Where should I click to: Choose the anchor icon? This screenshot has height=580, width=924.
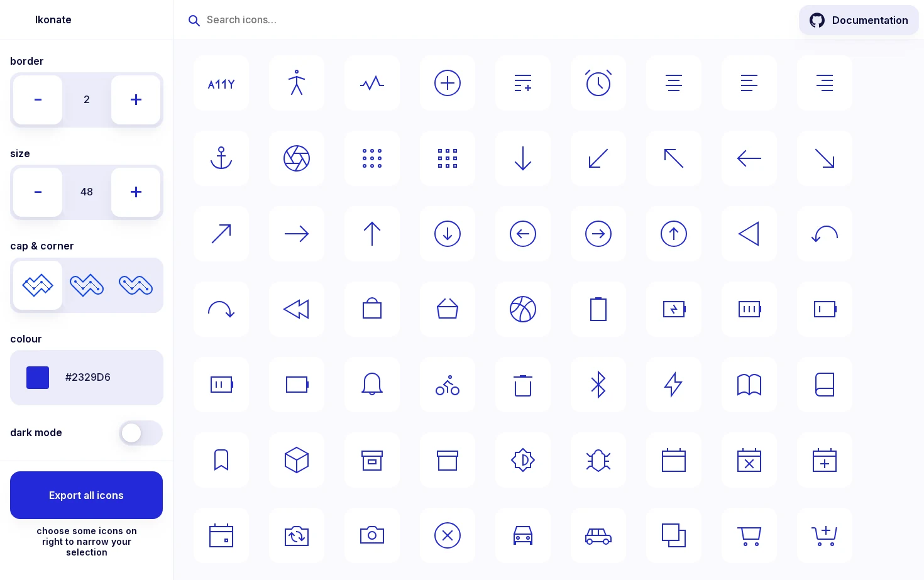(x=221, y=158)
